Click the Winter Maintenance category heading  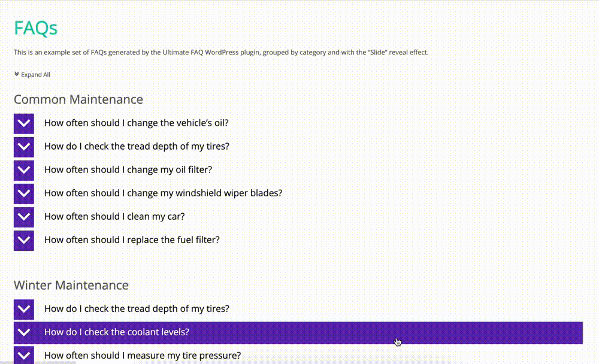pyautogui.click(x=71, y=286)
